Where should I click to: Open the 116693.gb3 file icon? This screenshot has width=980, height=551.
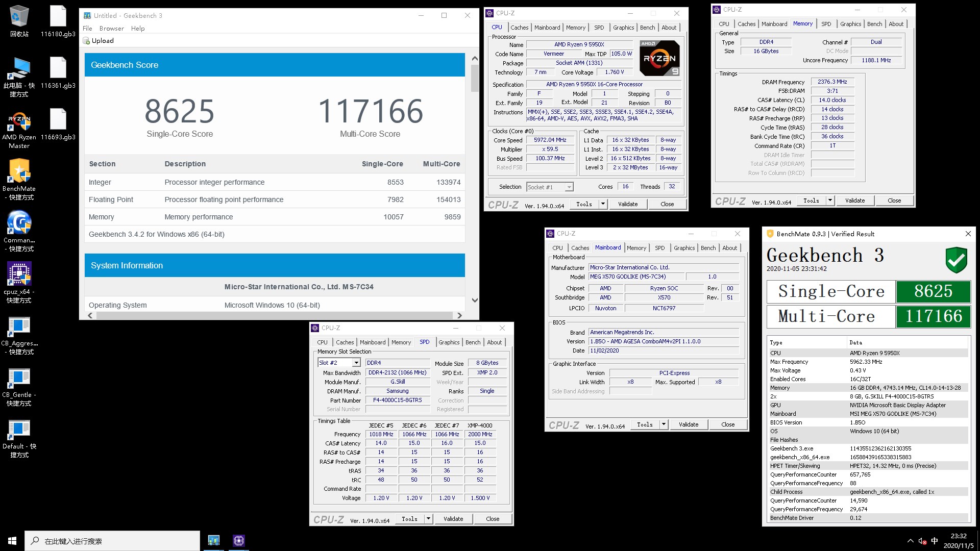(58, 124)
